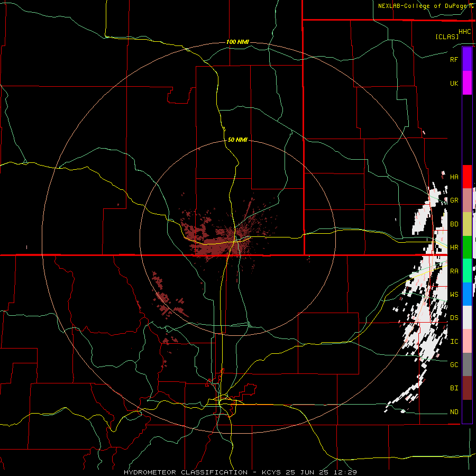Select the 'WS' legend label
This screenshot has height=476, width=476.
454,294
